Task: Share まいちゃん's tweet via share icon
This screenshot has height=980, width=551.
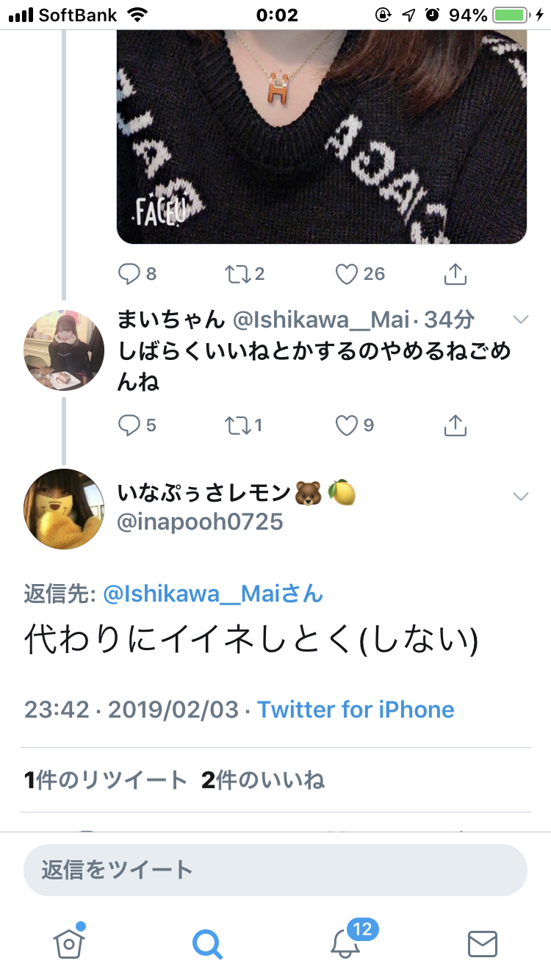Action: (455, 425)
